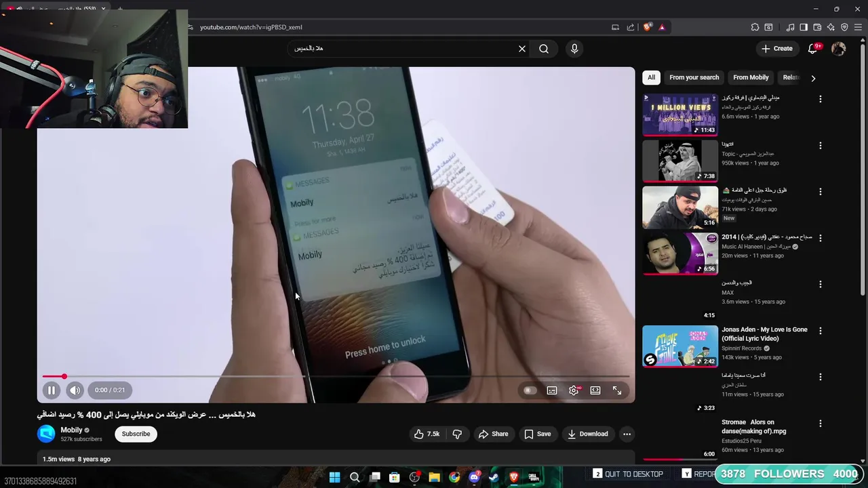This screenshot has width=868, height=488.
Task: Seek using the red video progress bar
Action: click(336, 376)
